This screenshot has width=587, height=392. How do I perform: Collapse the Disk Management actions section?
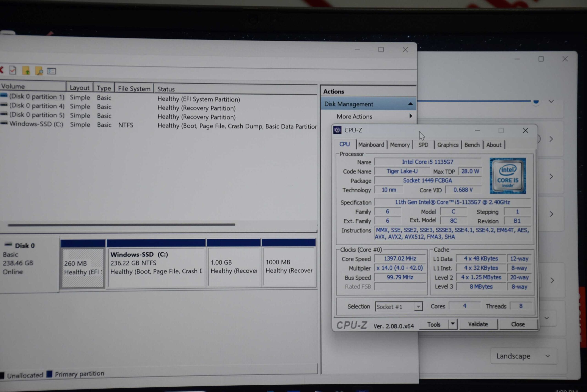coord(410,104)
